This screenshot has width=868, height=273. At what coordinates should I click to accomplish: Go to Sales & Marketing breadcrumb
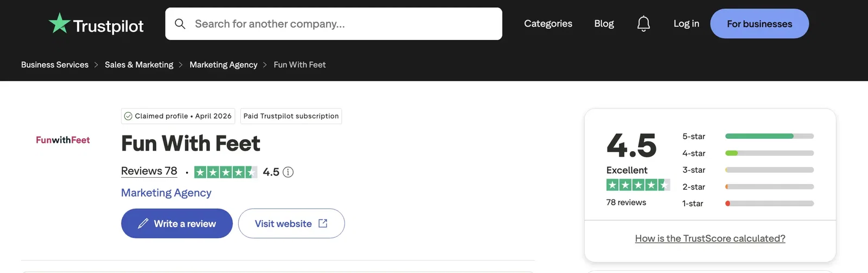point(139,64)
